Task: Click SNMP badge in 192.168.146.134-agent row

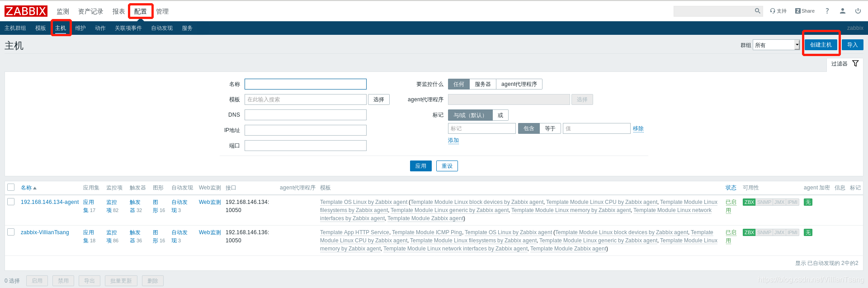Action: tap(764, 202)
